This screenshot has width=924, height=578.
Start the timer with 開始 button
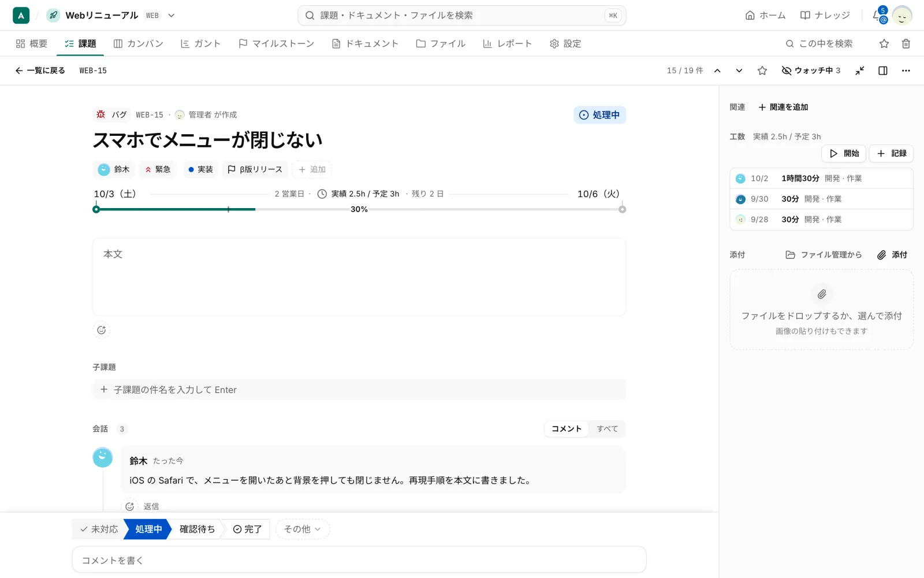point(844,153)
